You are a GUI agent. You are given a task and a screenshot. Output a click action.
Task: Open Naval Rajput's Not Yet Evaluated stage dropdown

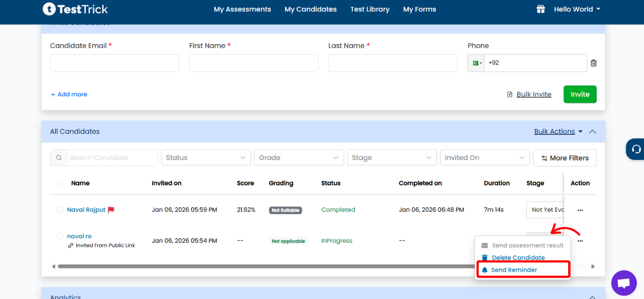(545, 210)
